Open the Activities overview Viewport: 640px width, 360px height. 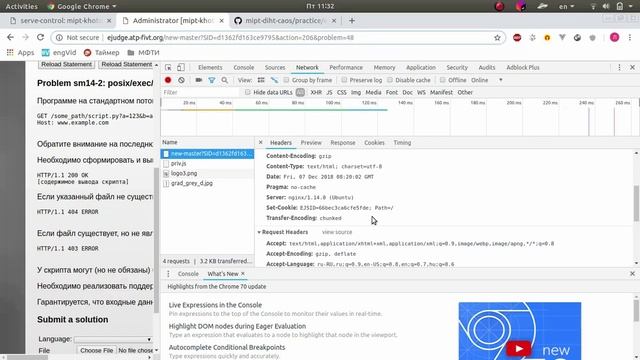pyautogui.click(x=21, y=6)
